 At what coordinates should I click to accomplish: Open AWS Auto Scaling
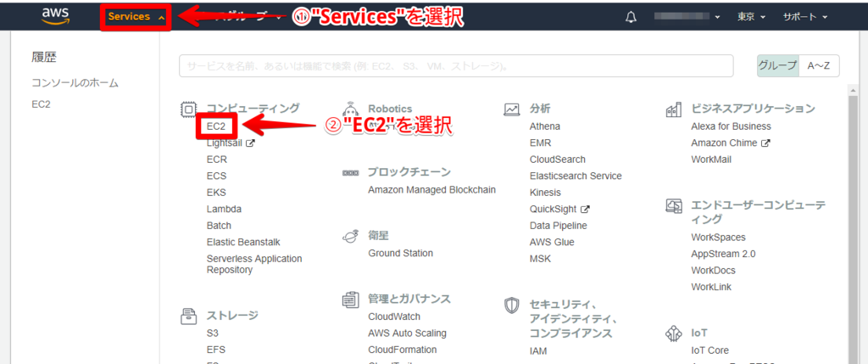point(407,333)
